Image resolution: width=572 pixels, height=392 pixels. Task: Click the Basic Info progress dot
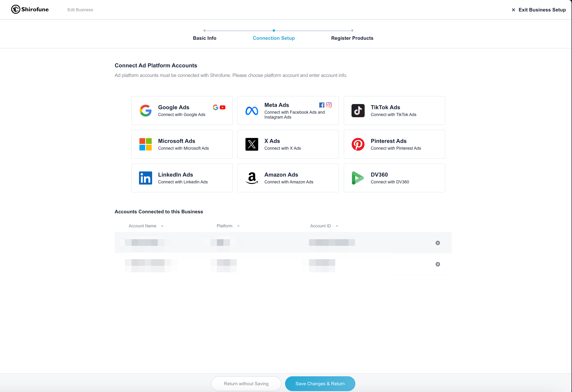(205, 30)
